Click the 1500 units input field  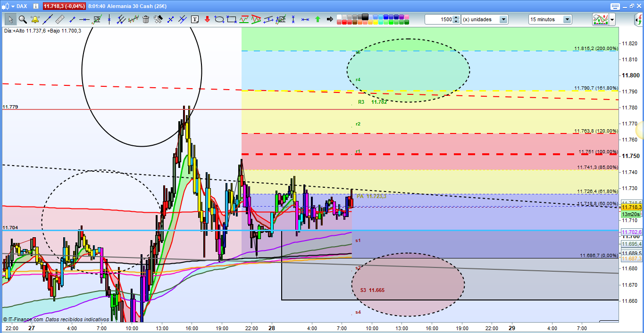(x=438, y=19)
